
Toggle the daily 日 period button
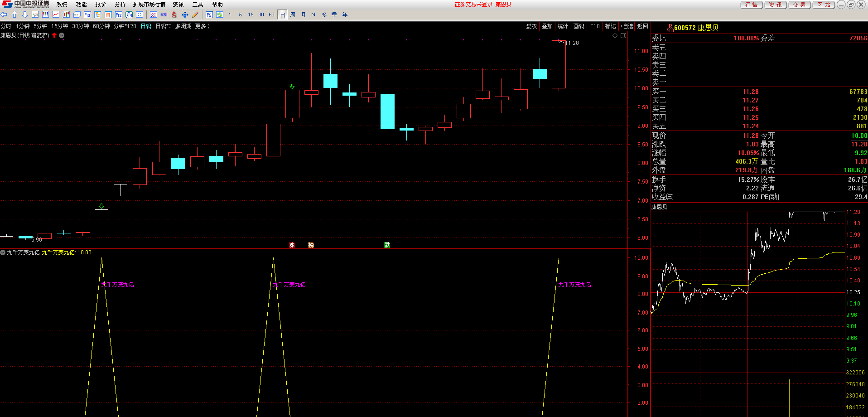[x=282, y=15]
